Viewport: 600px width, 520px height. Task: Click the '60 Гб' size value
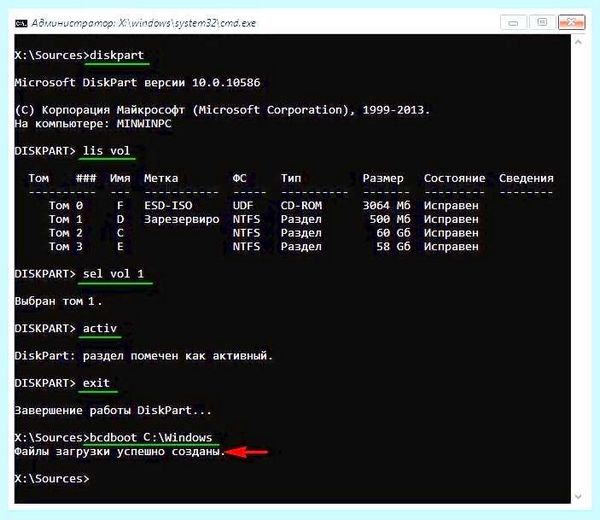click(x=393, y=233)
